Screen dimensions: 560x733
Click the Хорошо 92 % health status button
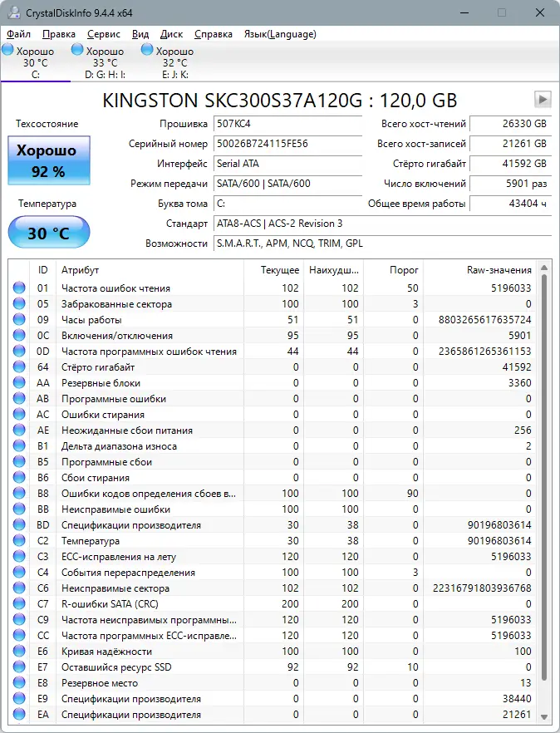(x=49, y=160)
